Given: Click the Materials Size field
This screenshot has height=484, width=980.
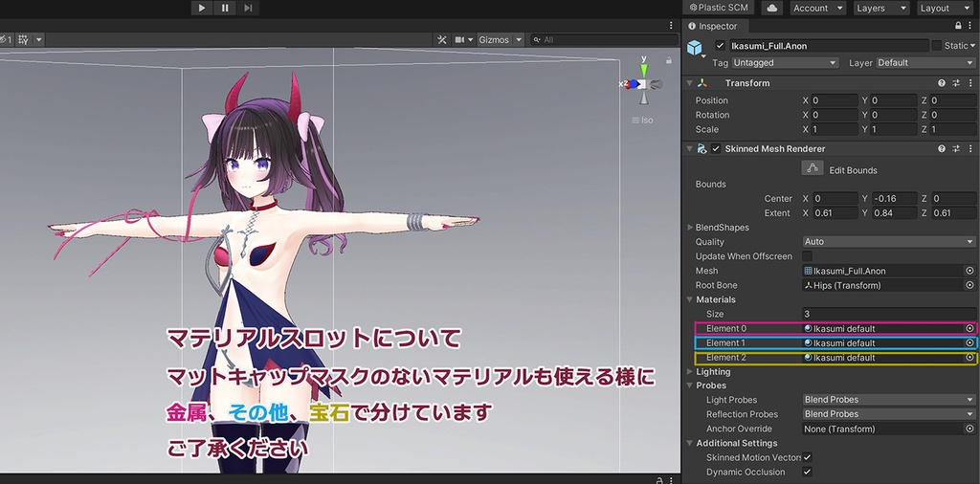Looking at the screenshot, I should coord(889,314).
